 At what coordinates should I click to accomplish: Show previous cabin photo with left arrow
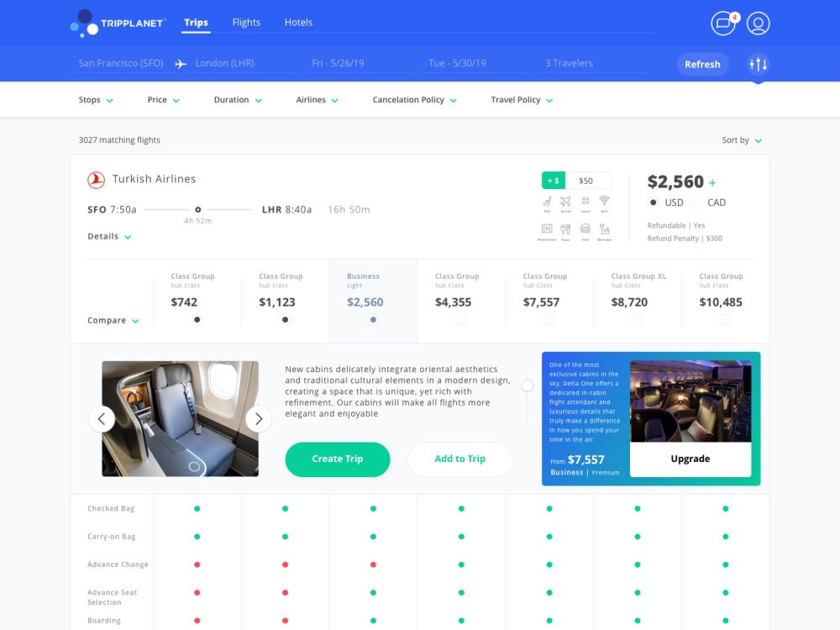[x=102, y=419]
